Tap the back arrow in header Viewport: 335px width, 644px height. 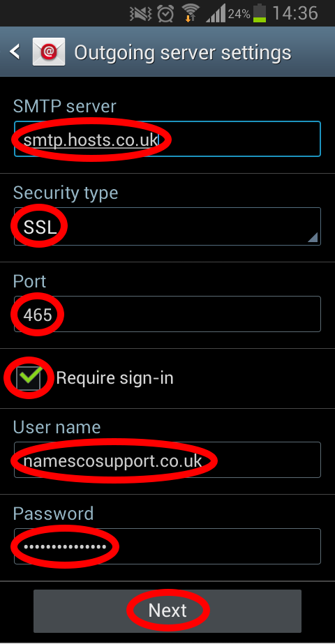coord(15,52)
